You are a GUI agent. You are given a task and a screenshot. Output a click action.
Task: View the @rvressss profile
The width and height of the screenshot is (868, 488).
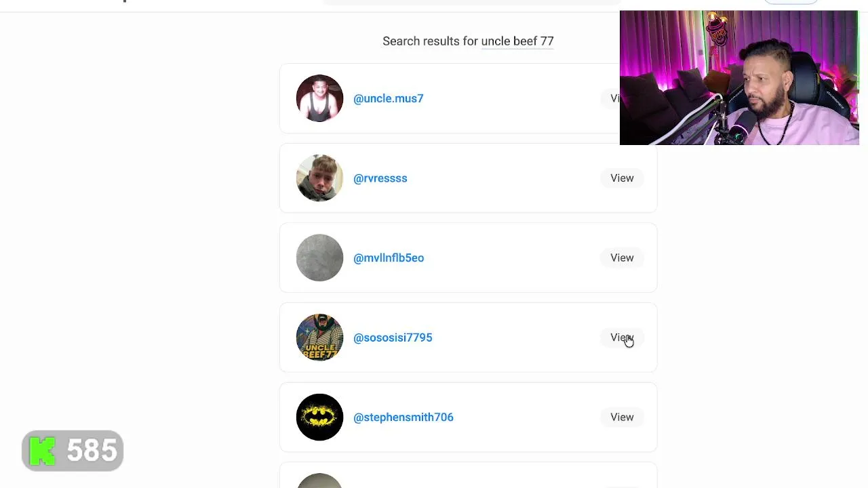622,178
